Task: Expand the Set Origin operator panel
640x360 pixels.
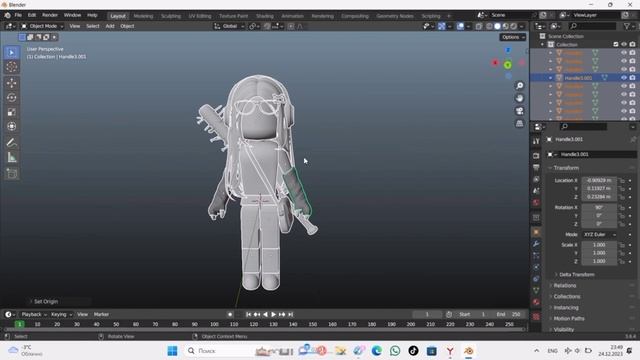Action: [46, 302]
